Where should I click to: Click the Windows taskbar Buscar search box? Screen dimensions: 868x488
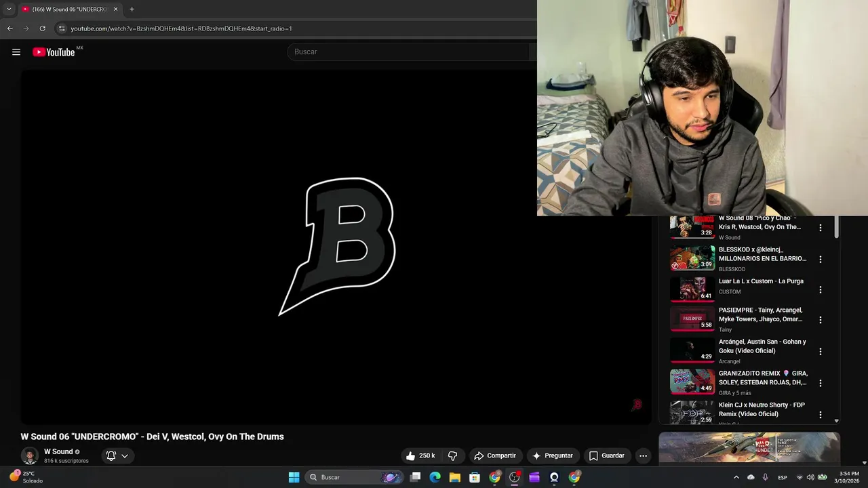click(356, 477)
